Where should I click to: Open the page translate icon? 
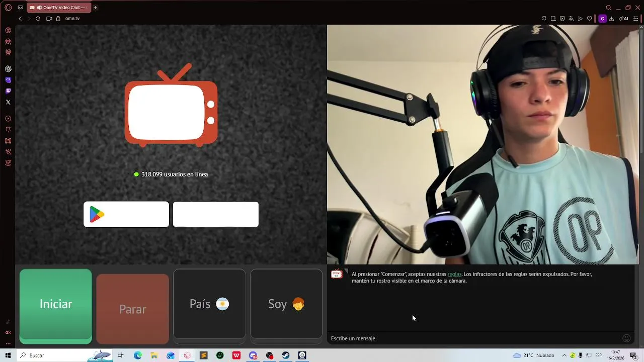[x=571, y=19]
